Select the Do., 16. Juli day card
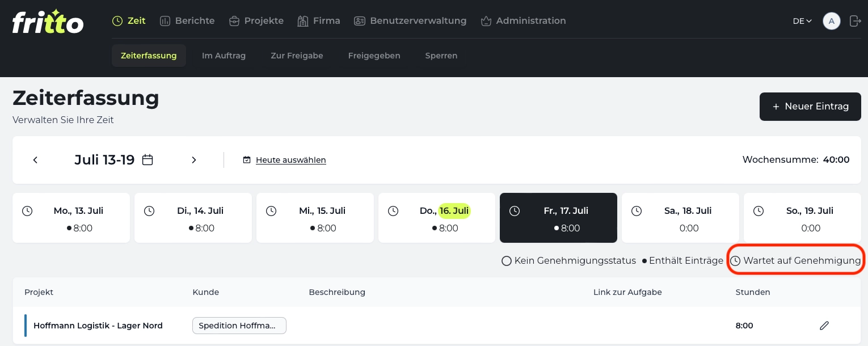 437,218
